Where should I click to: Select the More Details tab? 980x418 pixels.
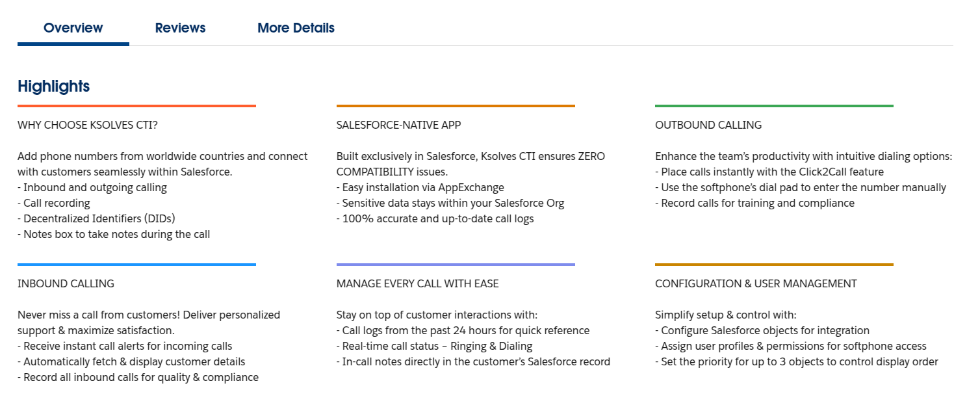(x=296, y=28)
